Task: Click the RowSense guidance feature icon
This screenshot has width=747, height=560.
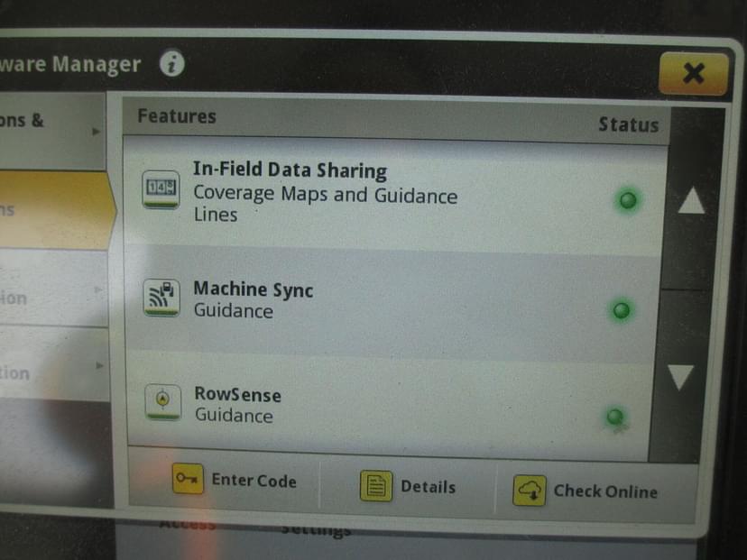Action: tap(162, 402)
